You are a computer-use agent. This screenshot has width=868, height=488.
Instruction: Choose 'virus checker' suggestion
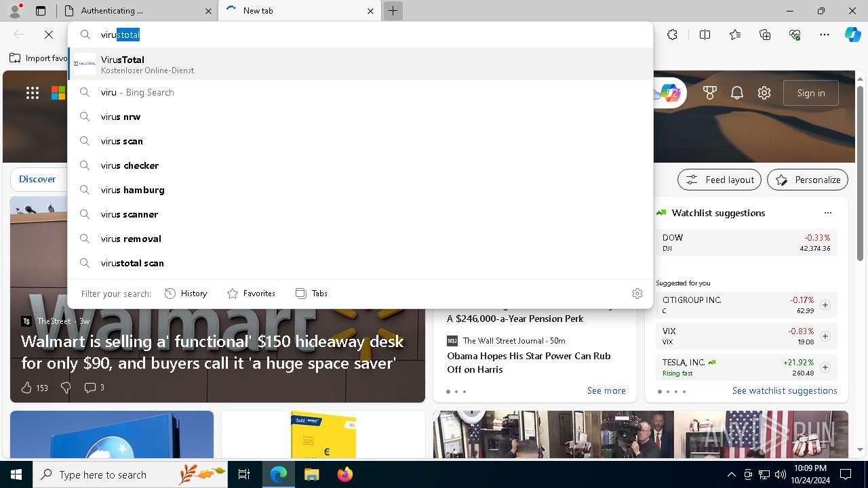[x=361, y=165]
